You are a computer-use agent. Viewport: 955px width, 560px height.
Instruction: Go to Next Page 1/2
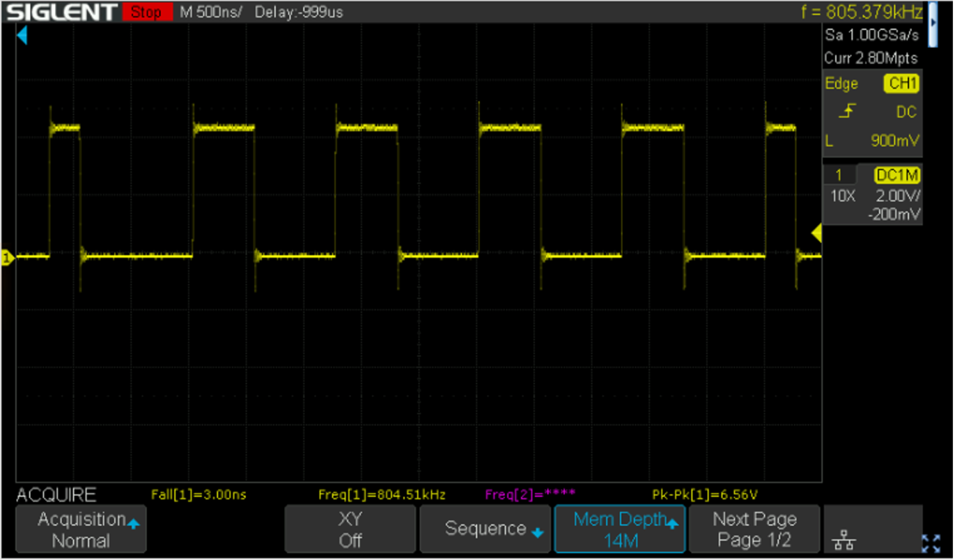pyautogui.click(x=754, y=529)
